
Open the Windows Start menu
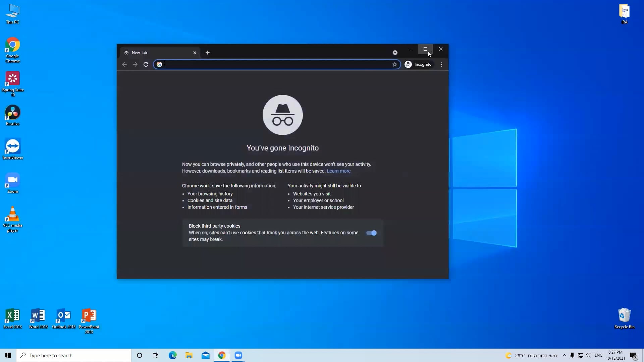(7, 355)
